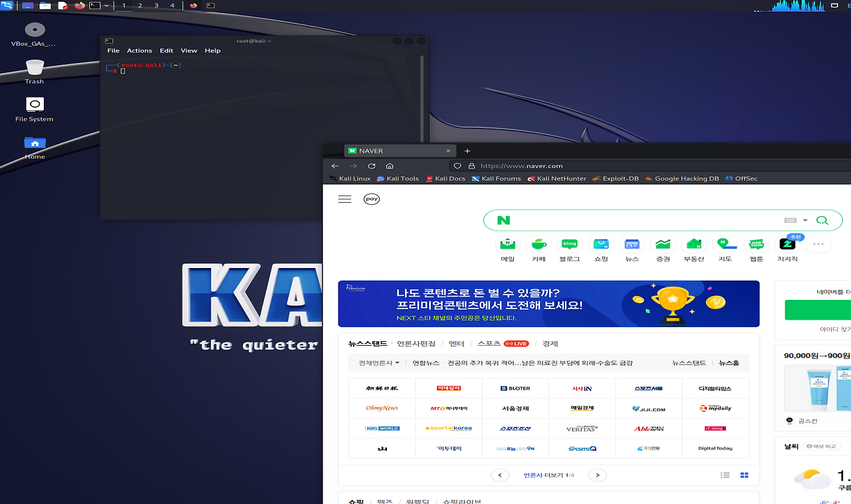Open the Naver Cafe (카페) icon

539,244
